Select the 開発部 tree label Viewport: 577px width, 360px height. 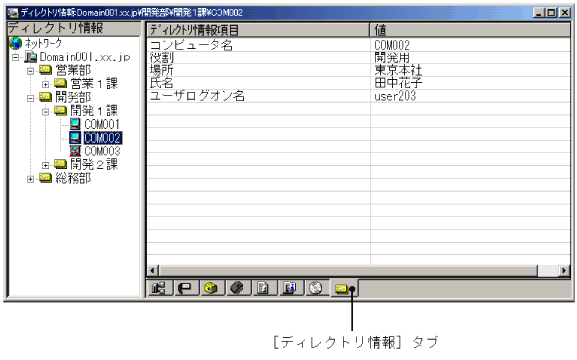coord(73,97)
